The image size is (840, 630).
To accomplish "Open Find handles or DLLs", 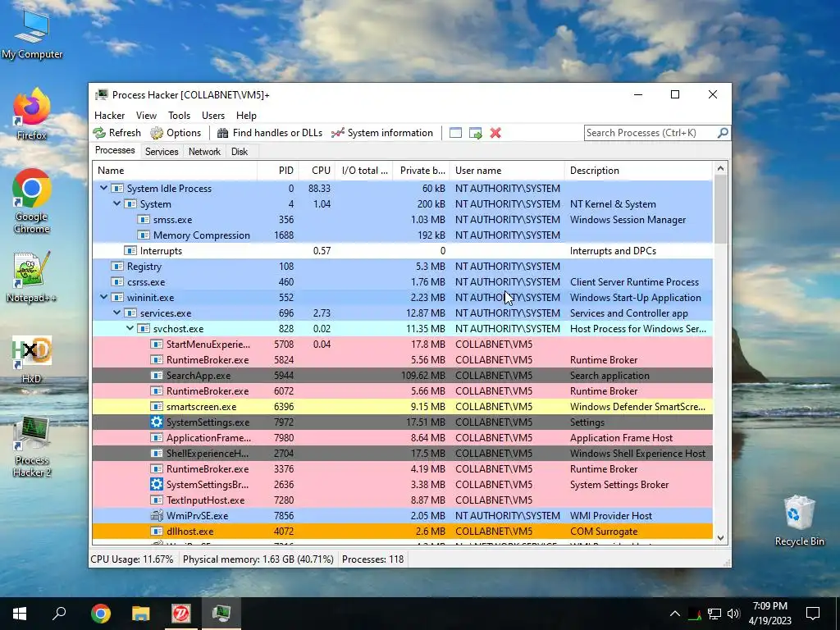I will pos(269,133).
